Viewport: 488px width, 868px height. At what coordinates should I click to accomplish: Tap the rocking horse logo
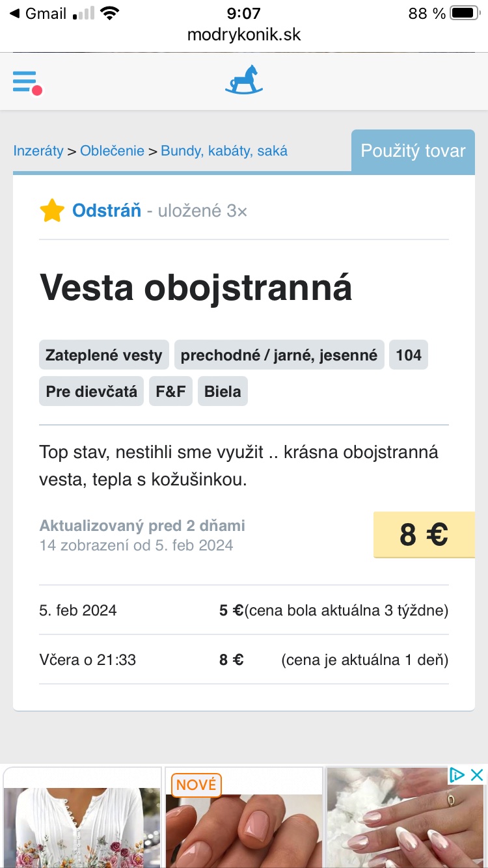coord(244,80)
